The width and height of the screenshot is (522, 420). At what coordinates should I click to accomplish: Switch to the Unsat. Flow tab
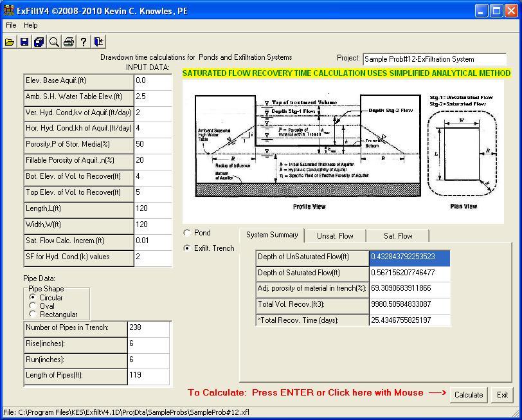pyautogui.click(x=336, y=235)
